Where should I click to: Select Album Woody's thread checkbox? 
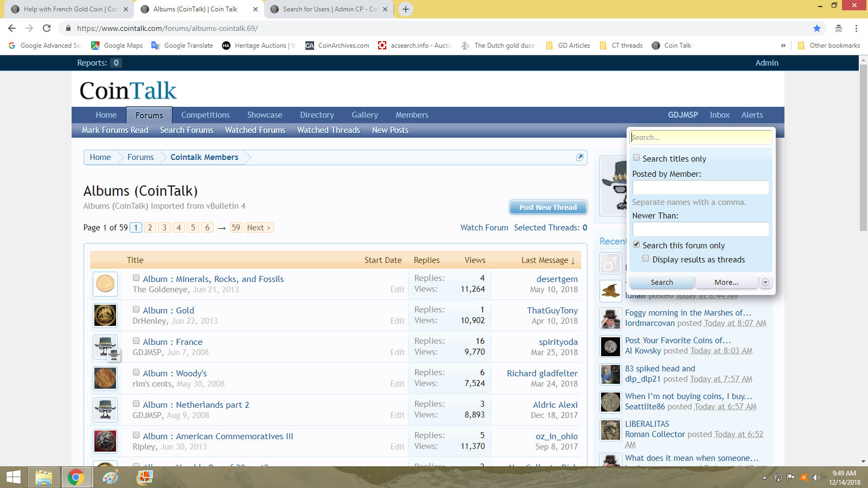[x=136, y=372]
